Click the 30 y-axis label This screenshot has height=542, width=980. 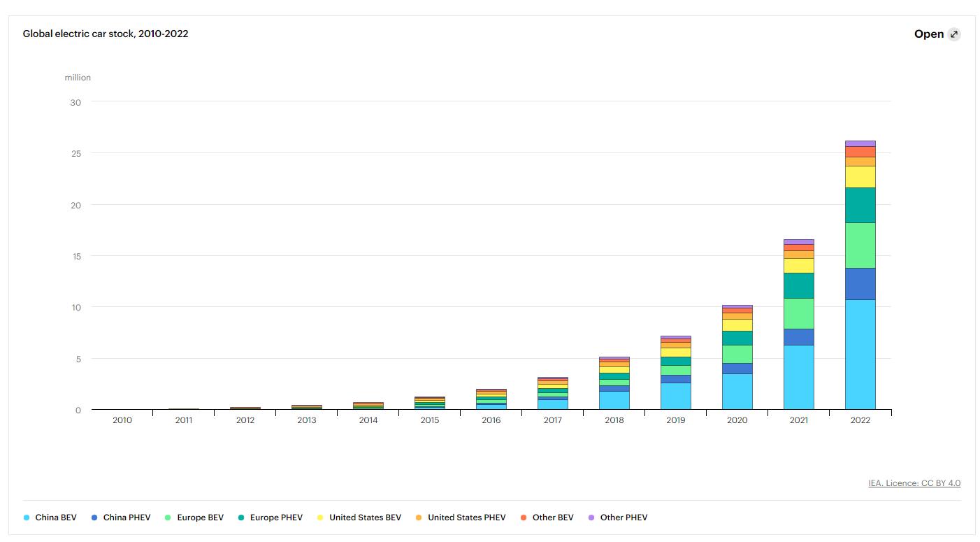pos(75,102)
